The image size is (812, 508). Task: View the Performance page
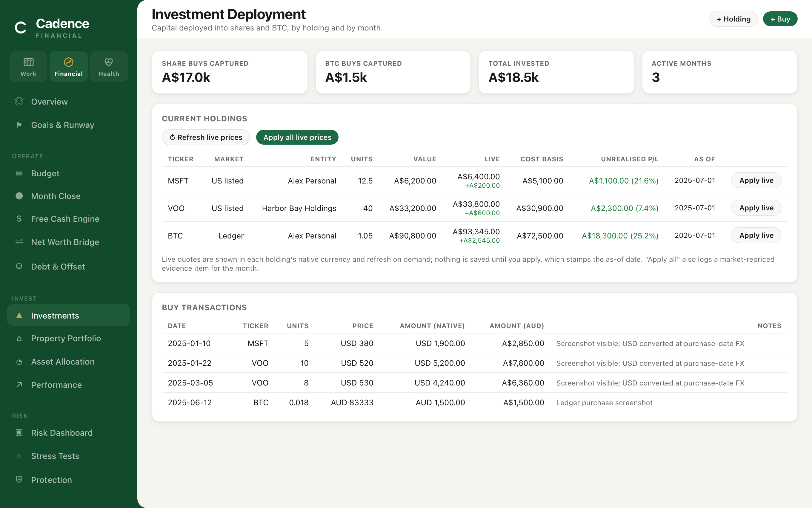pyautogui.click(x=68, y=385)
